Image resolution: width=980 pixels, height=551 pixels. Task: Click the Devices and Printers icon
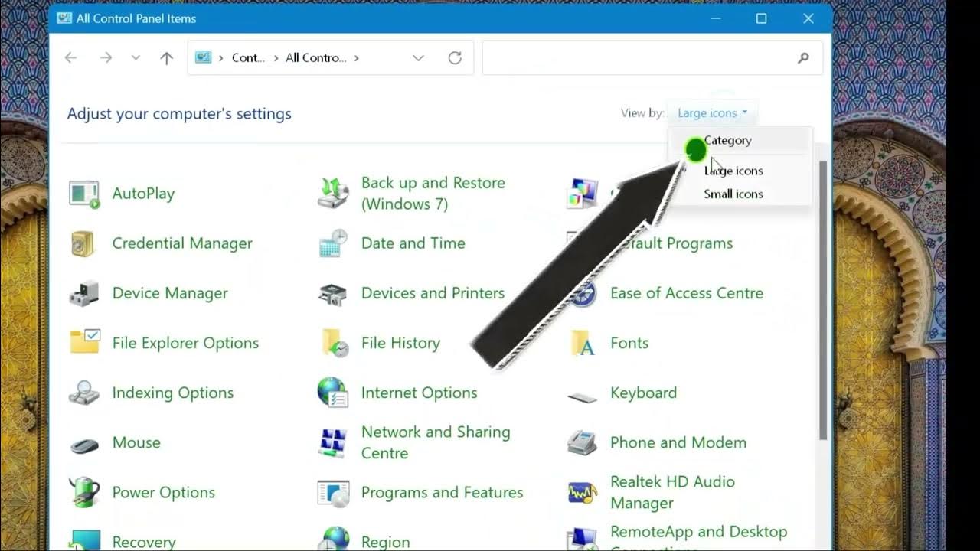tap(333, 294)
